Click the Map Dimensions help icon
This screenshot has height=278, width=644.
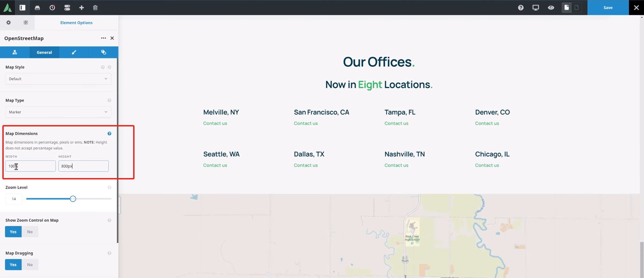point(109,133)
